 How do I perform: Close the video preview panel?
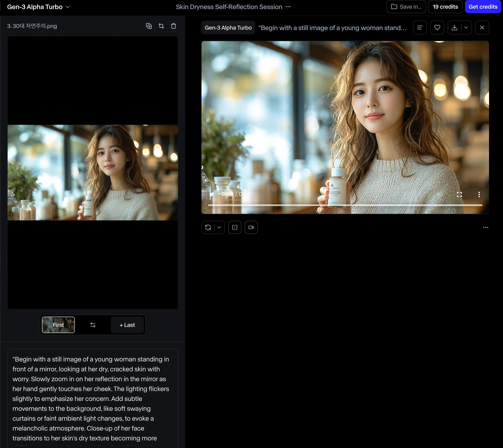[482, 28]
